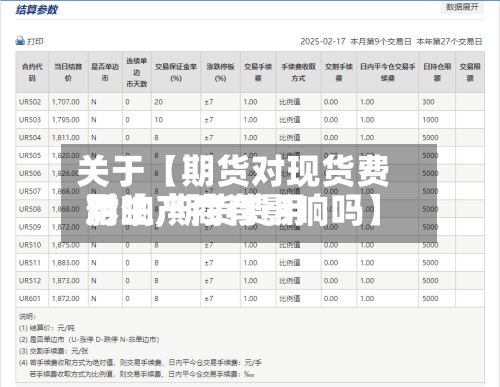Click 比例值 fee method in UR503 row
The height and width of the screenshot is (387, 500).
point(290,120)
